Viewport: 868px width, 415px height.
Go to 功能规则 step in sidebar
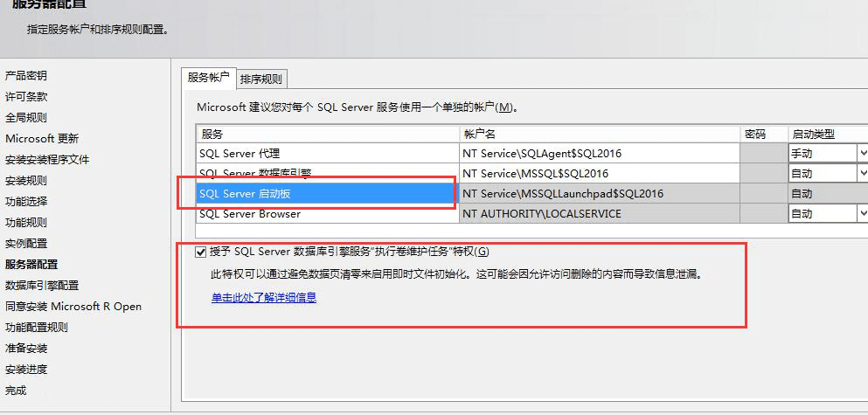tap(26, 223)
